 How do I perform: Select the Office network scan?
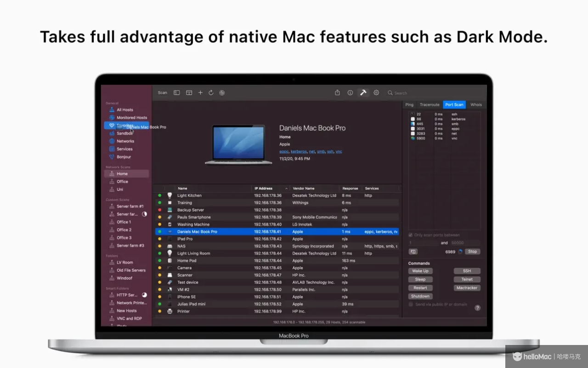(126, 182)
